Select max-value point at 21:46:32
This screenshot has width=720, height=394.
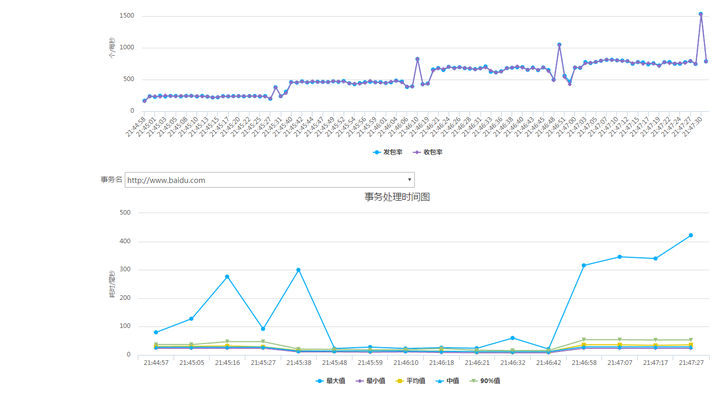click(x=512, y=338)
